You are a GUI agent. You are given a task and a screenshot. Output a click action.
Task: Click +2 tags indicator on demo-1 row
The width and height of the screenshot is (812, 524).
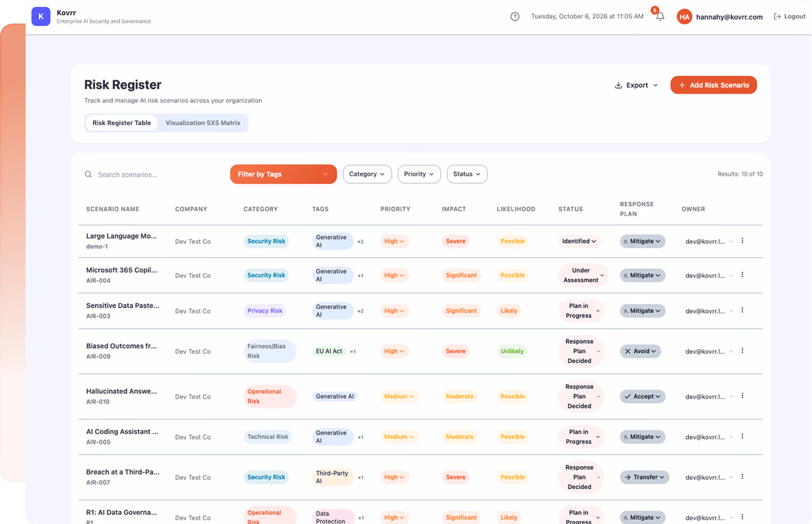[361, 242]
